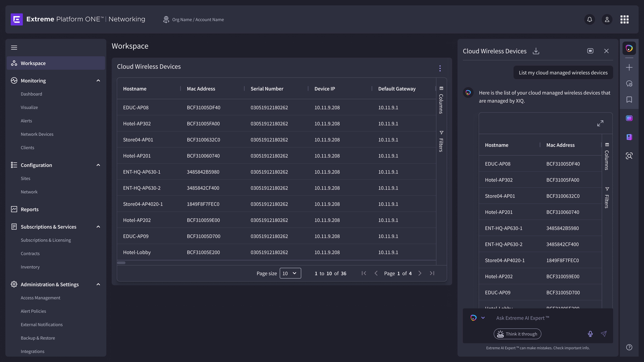Viewport: 644px width, 362px height.
Task: Go to the previous page of results
Action: tap(376, 273)
